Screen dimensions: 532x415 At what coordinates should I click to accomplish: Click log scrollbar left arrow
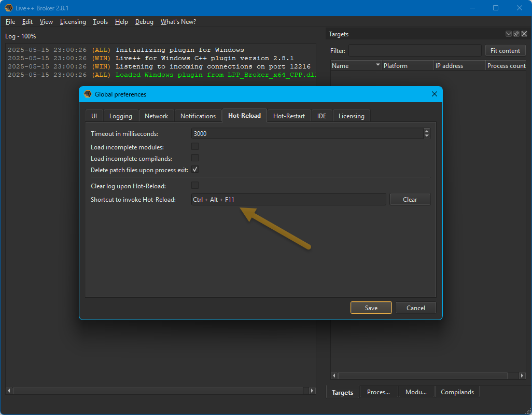(9, 391)
